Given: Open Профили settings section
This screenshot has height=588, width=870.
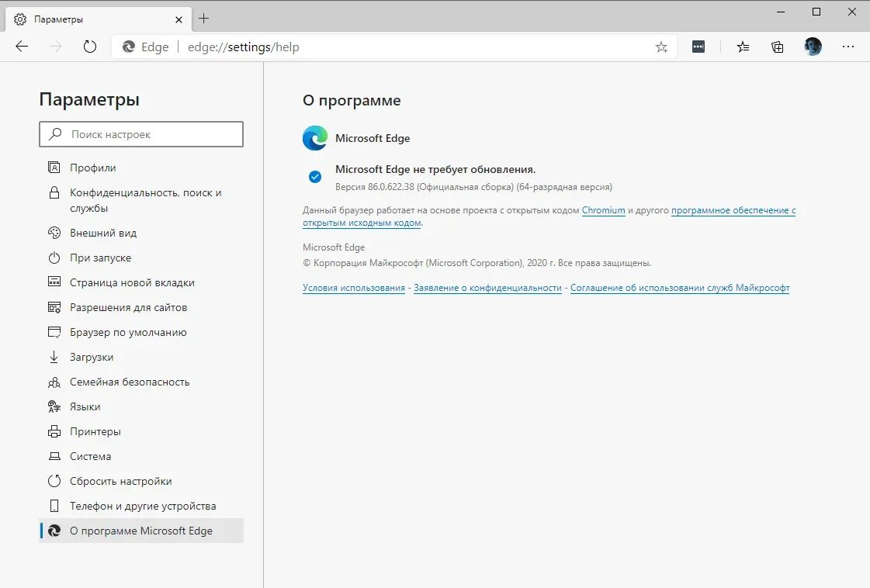Looking at the screenshot, I should (x=141, y=168).
